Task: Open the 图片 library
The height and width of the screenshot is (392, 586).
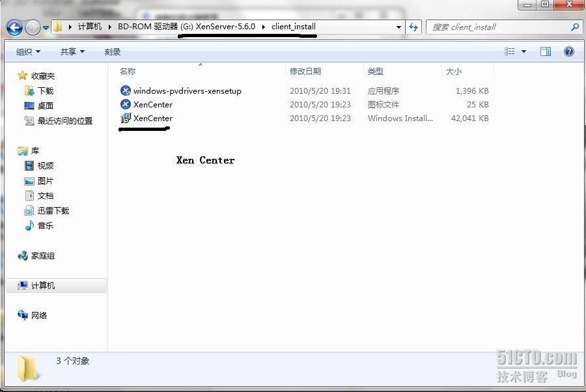Action: (46, 181)
